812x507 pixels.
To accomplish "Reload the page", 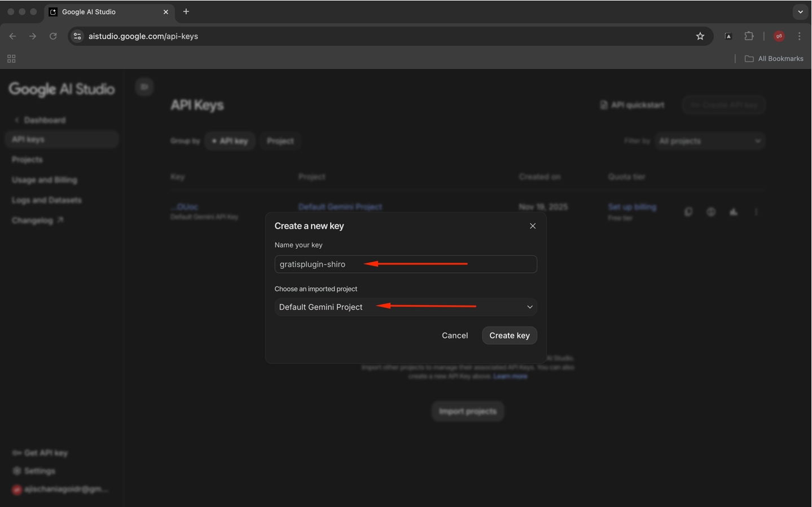I will click(x=53, y=36).
